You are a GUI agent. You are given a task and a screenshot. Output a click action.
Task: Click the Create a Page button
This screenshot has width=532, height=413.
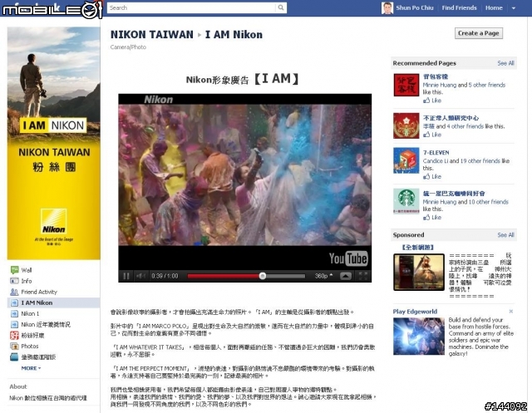coord(479,33)
